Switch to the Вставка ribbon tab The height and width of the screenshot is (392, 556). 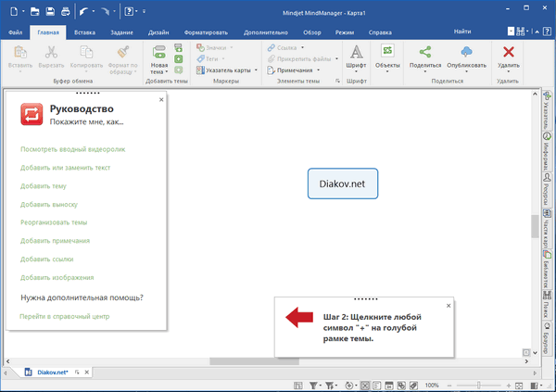tap(84, 32)
